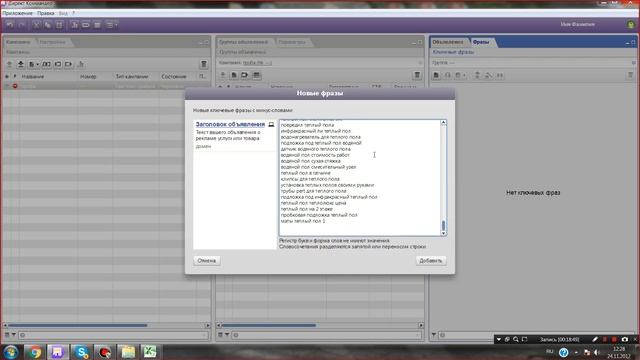This screenshot has height=360, width=640.
Task: Click the red status icon of first campaign row
Action: [15, 86]
